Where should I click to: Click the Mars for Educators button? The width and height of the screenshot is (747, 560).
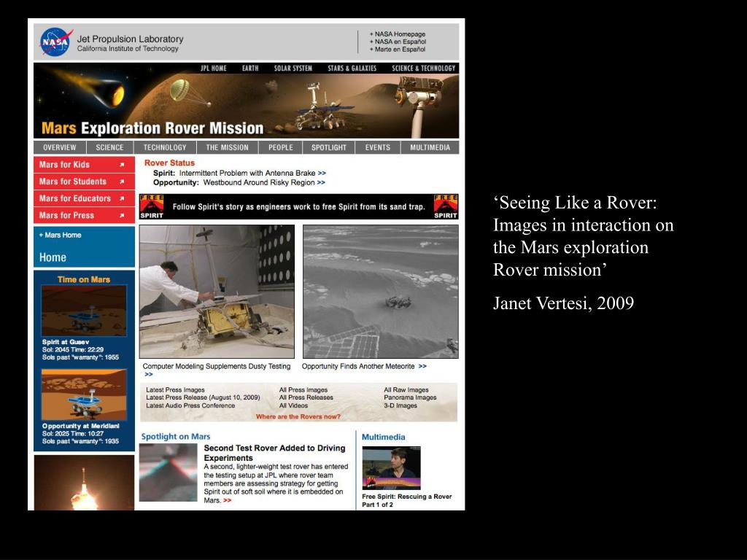pos(85,198)
